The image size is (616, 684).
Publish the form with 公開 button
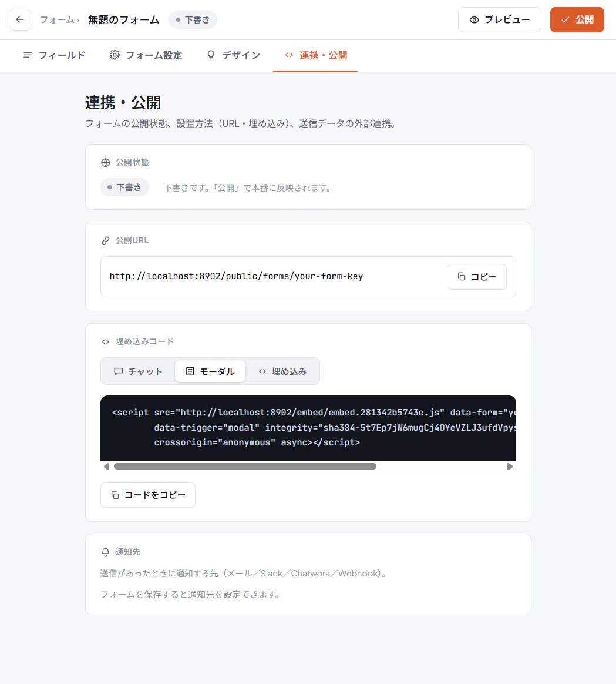(x=577, y=19)
